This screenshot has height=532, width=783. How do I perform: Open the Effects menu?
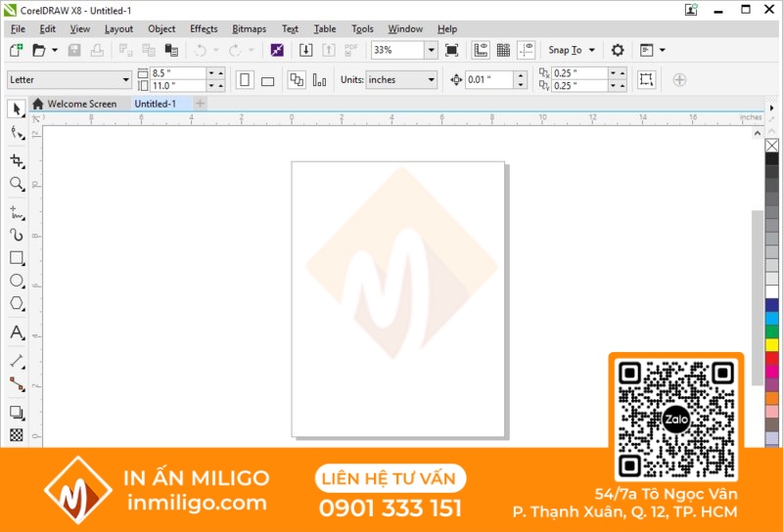[204, 29]
